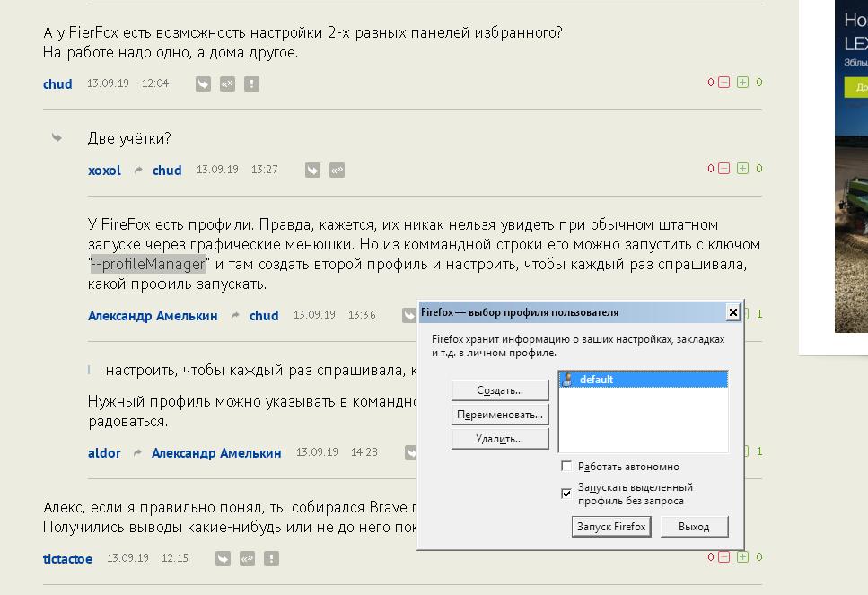
Task: Click the 'Переименовать...' button
Action: point(500,415)
